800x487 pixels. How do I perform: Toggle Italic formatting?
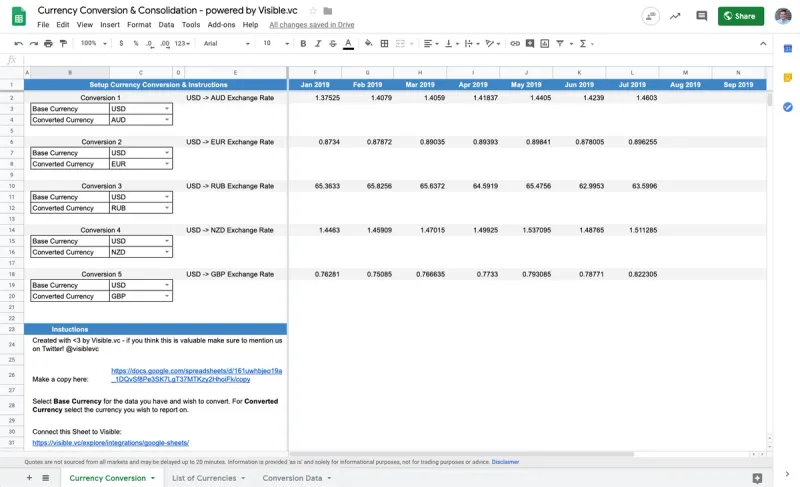tap(318, 44)
